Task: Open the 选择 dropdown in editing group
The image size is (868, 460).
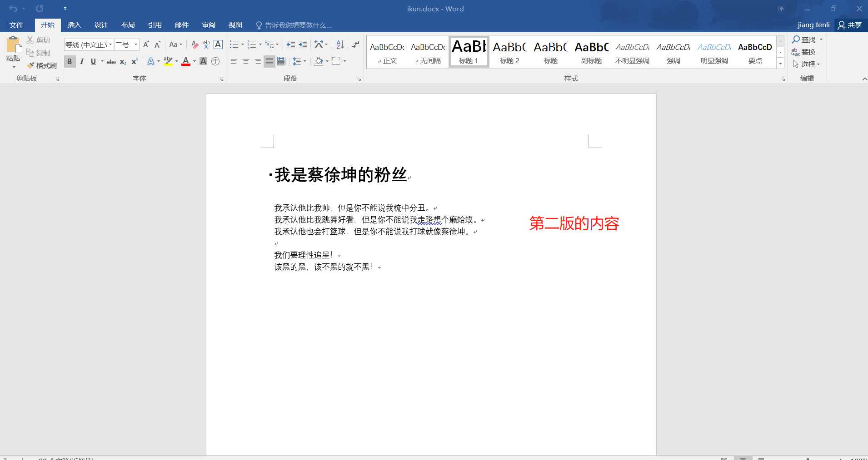Action: [x=807, y=64]
